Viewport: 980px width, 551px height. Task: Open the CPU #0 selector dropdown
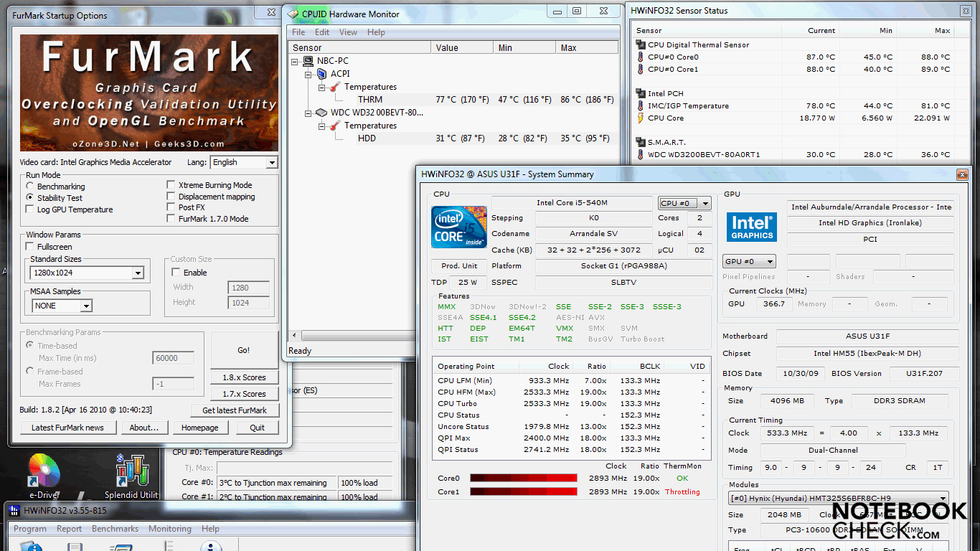684,203
